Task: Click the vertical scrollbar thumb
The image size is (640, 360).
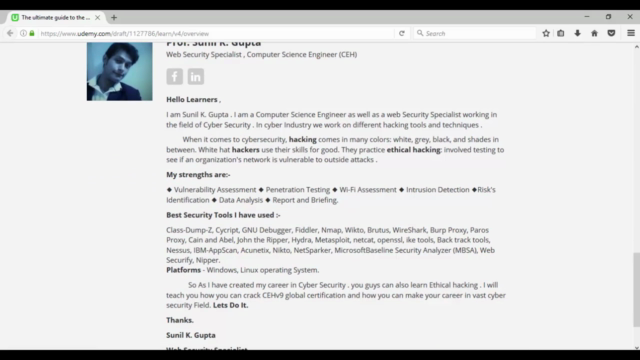Action: pos(636,290)
